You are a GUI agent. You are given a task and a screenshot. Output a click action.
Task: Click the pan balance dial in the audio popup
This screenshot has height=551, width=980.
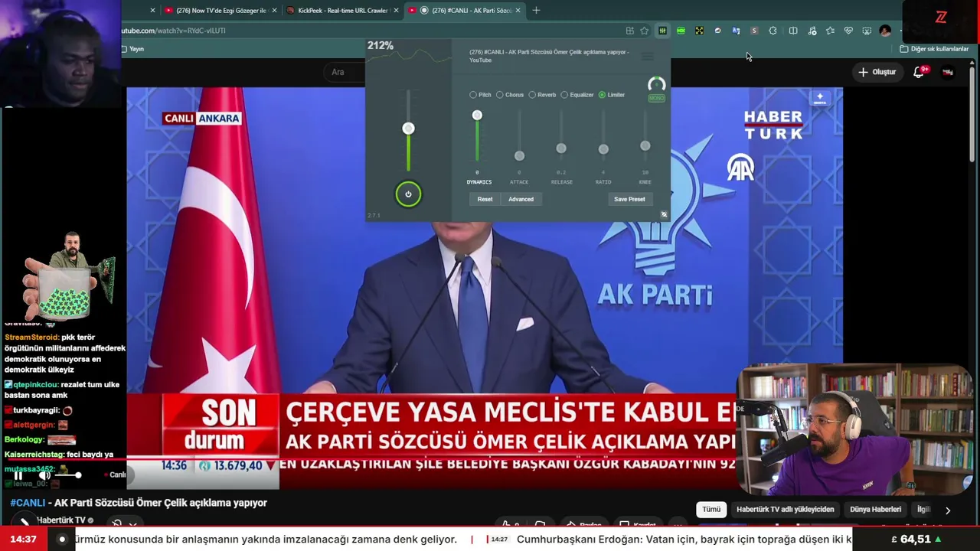[656, 84]
